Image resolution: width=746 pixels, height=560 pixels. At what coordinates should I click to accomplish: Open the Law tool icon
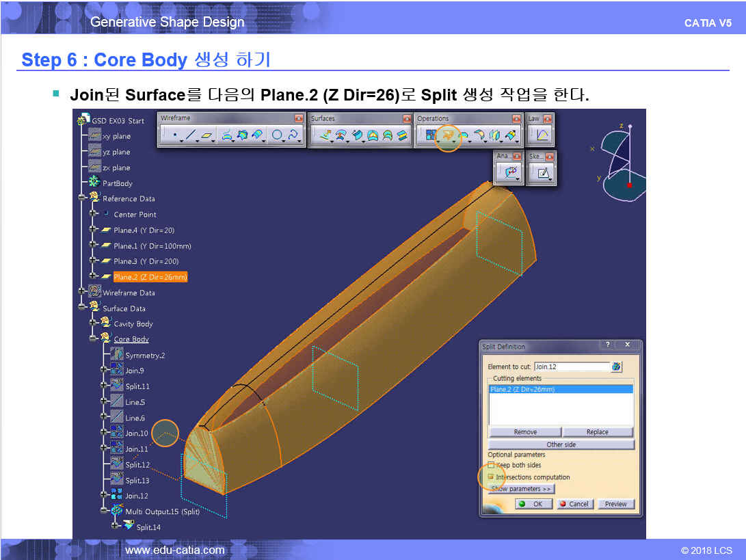(542, 136)
